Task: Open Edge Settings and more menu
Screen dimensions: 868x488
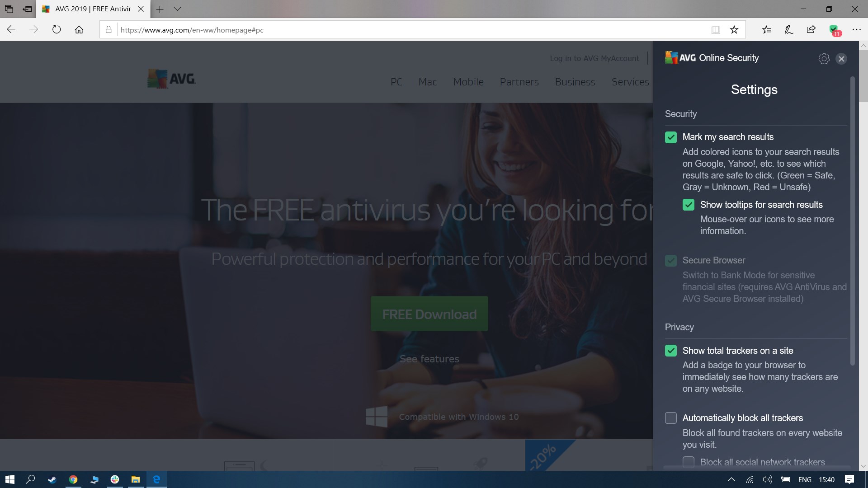Action: click(x=856, y=30)
